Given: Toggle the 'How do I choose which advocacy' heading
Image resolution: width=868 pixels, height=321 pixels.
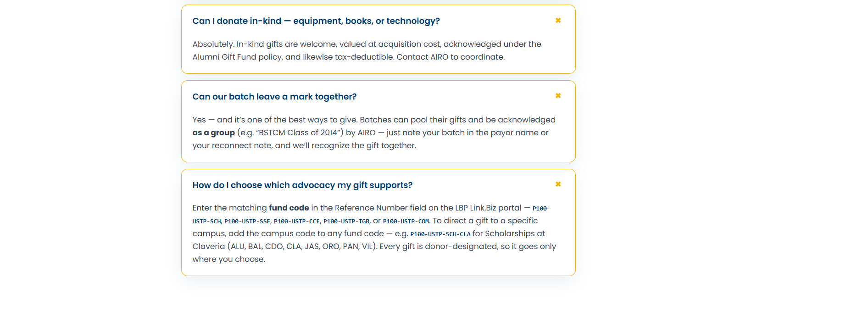Looking at the screenshot, I should point(302,185).
